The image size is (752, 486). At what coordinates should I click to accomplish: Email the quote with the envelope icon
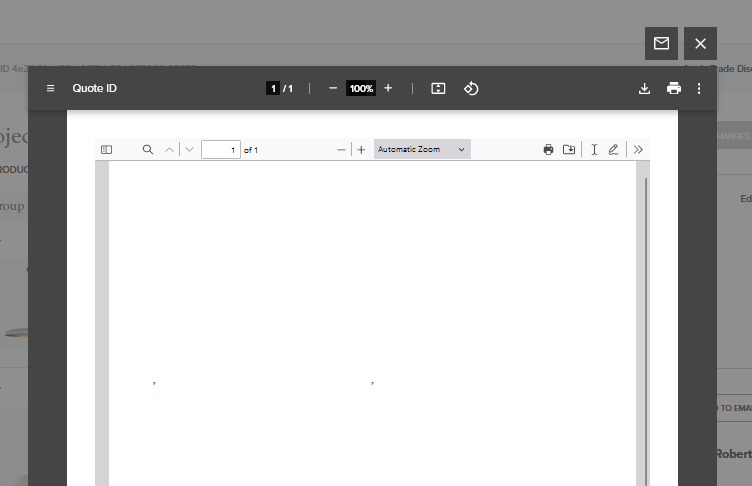click(661, 44)
